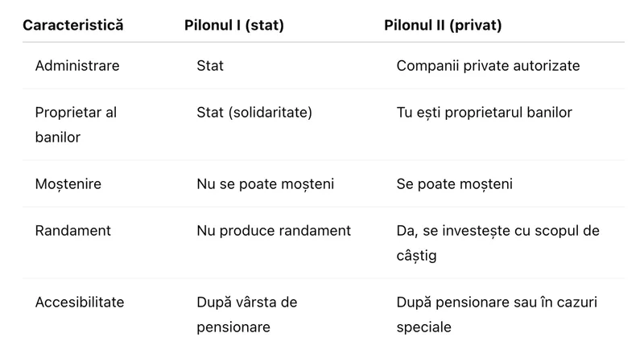The image size is (644, 362).
Task: Select the Da, se investește cell
Action: tap(497, 231)
